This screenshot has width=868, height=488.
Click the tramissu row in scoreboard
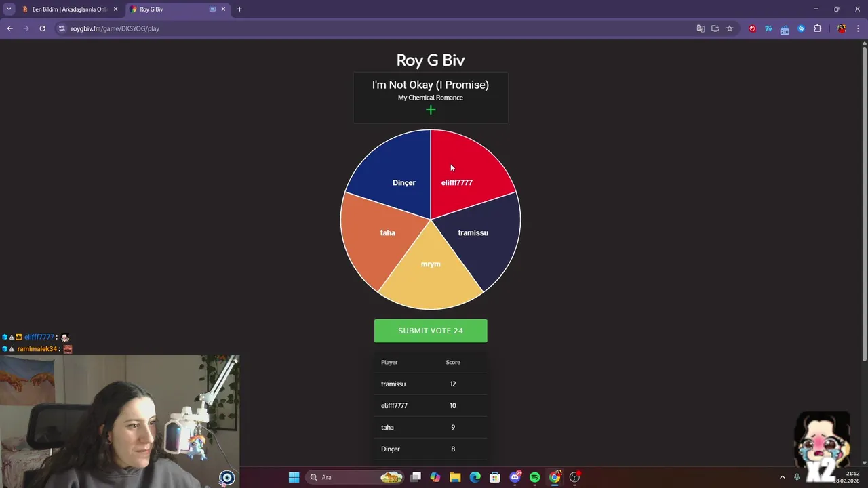(431, 384)
